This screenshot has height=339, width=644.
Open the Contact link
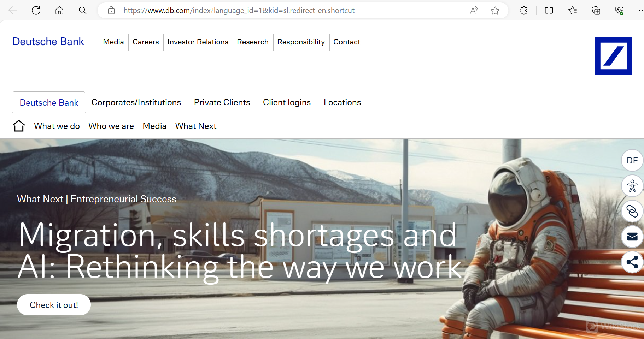347,42
